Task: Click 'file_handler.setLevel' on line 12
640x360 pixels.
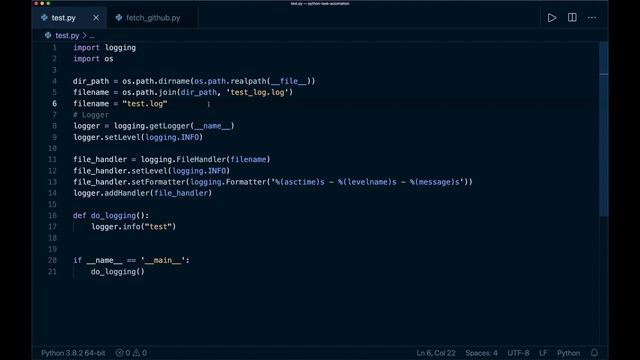Action: pyautogui.click(x=120, y=171)
